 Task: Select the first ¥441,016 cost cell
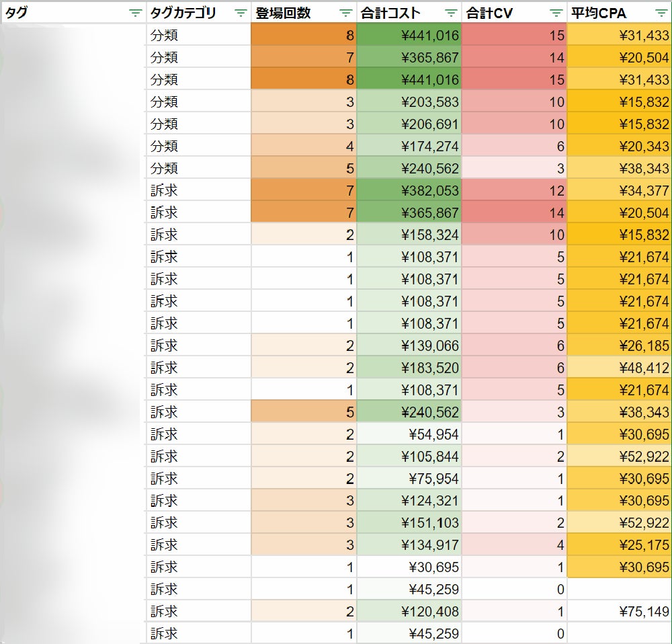pos(409,35)
